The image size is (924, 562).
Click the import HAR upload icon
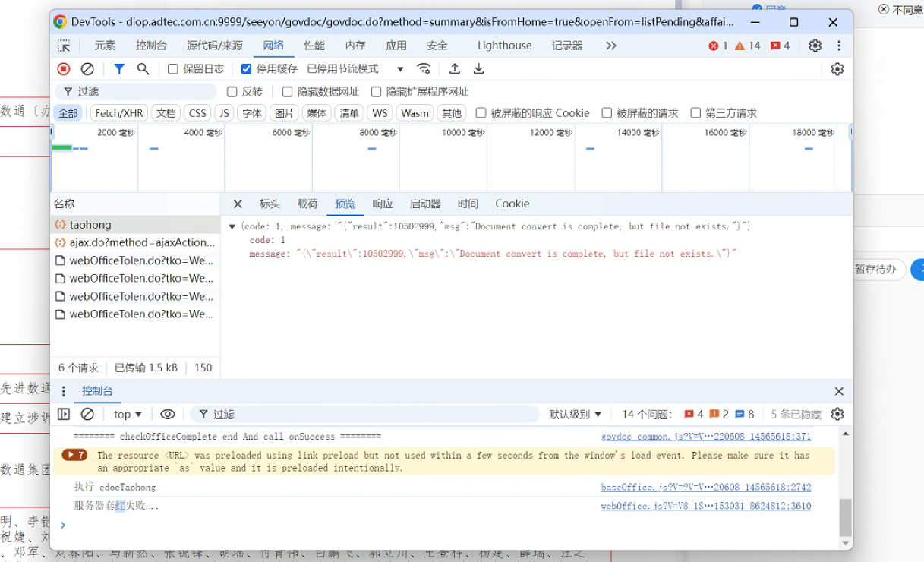click(x=455, y=69)
